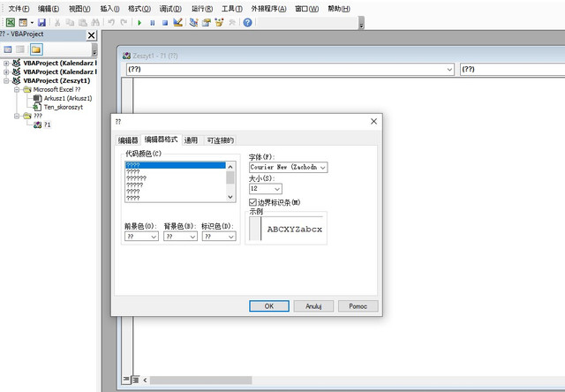Click toolbar options overflow handle

[x=361, y=24]
